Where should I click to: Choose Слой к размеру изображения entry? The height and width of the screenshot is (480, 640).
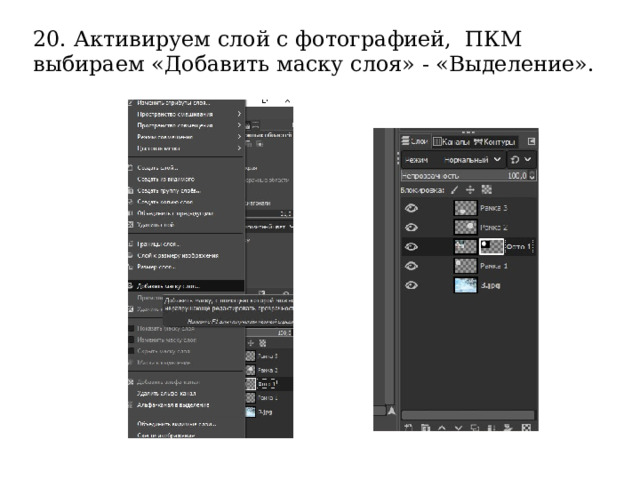point(187,256)
